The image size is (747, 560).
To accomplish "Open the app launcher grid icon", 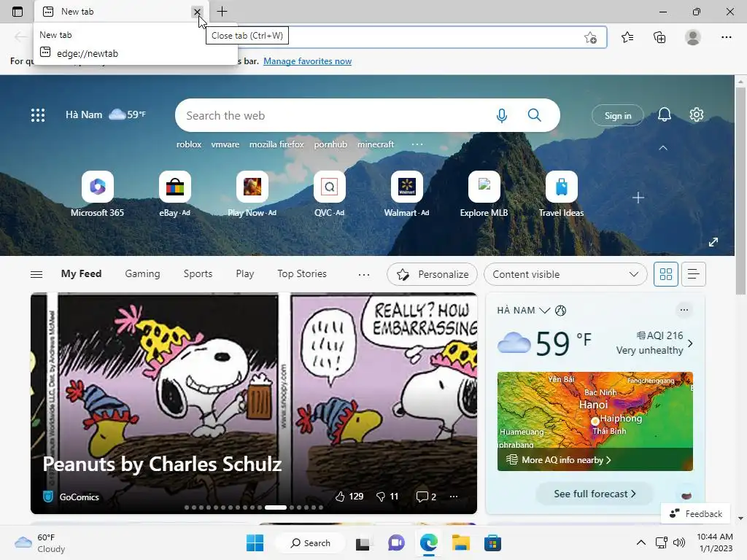I will point(38,114).
